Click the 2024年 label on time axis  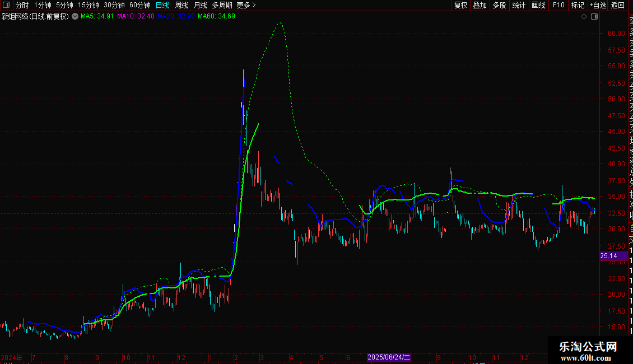coord(12,357)
